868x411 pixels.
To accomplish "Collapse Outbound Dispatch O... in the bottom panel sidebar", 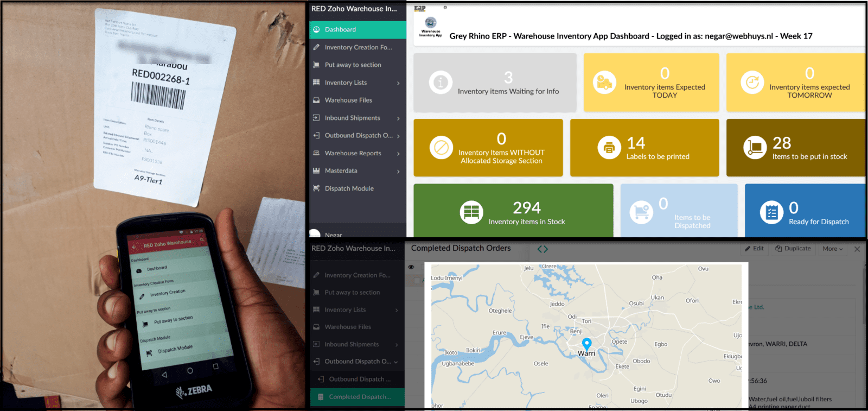I will tap(396, 362).
